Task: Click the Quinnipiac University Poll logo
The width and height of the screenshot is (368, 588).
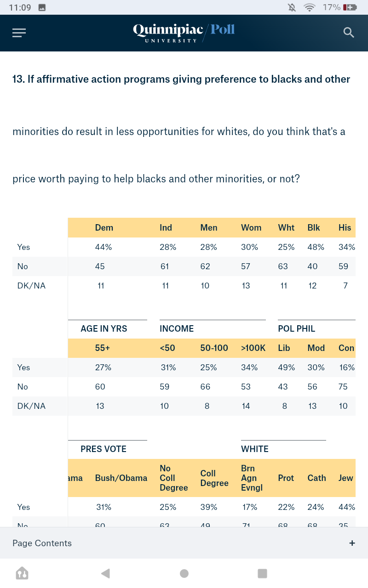Action: pyautogui.click(x=184, y=33)
